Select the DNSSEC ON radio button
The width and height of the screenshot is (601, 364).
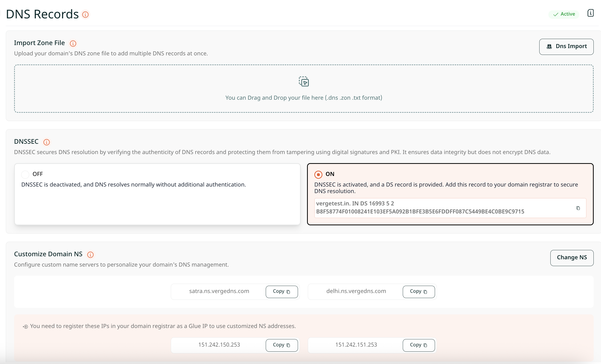point(318,174)
